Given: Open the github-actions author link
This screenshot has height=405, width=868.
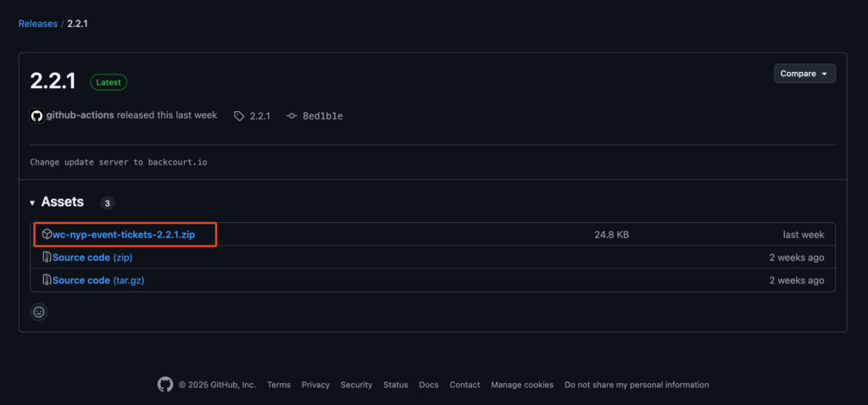Looking at the screenshot, I should click(x=81, y=115).
